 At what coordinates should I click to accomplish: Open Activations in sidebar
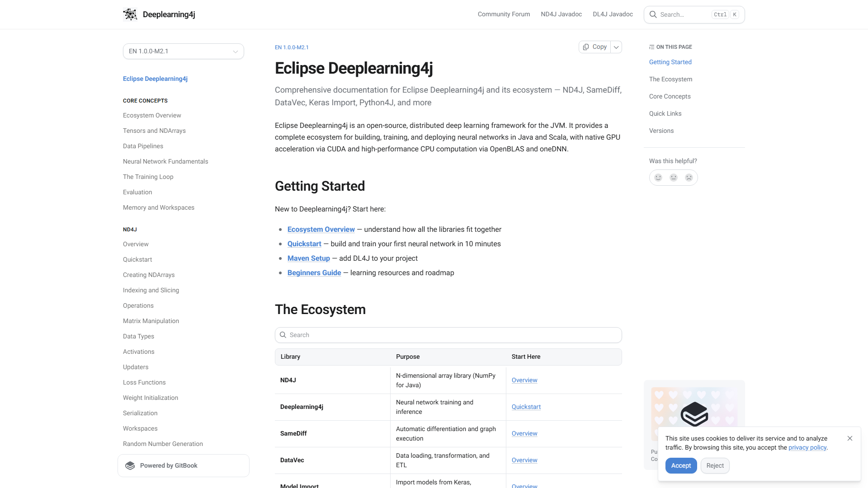139,352
